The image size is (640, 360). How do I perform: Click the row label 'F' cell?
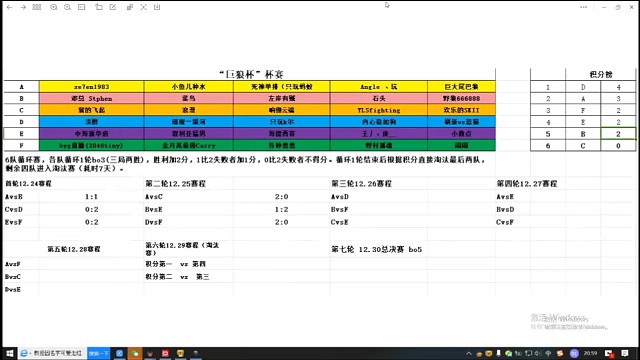[x=22, y=145]
